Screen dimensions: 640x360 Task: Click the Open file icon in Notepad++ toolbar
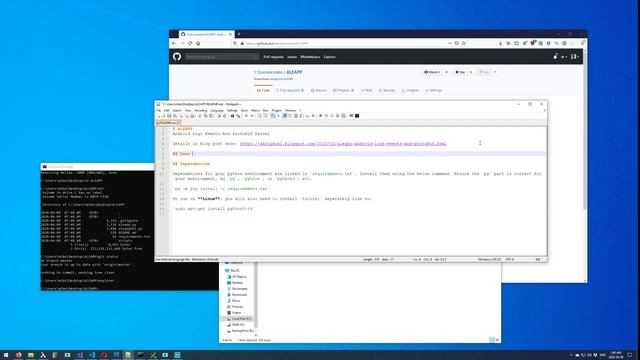163,116
